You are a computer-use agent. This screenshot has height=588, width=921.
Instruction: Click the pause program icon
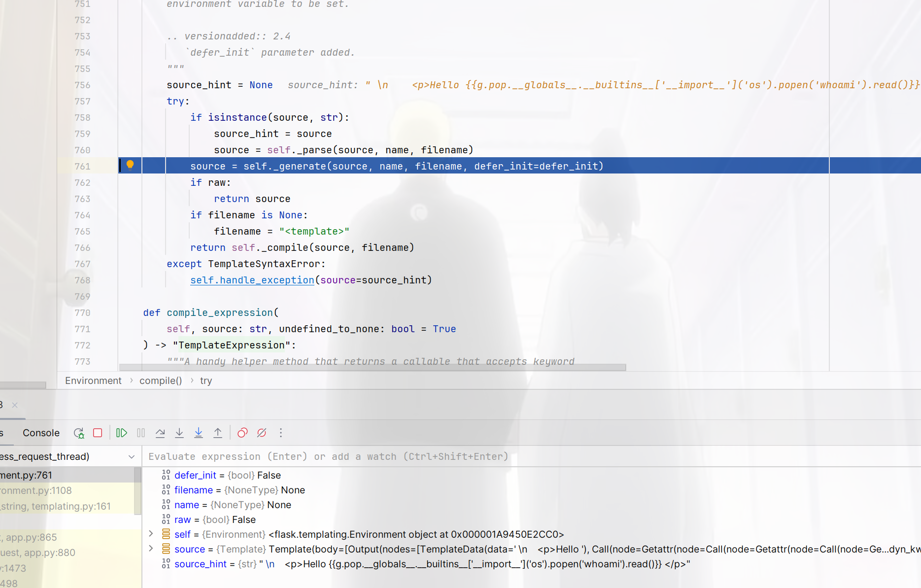pos(141,433)
